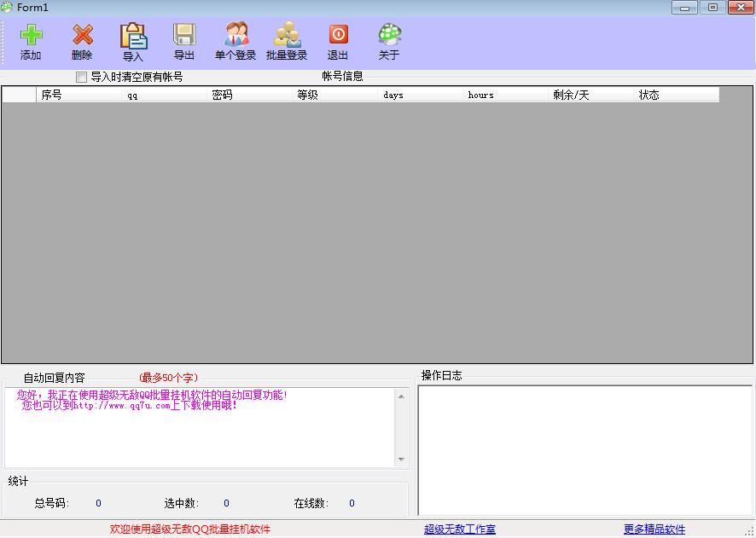This screenshot has height=538, width=756.
Task: Click the 操作日志 log area
Action: tap(584, 450)
